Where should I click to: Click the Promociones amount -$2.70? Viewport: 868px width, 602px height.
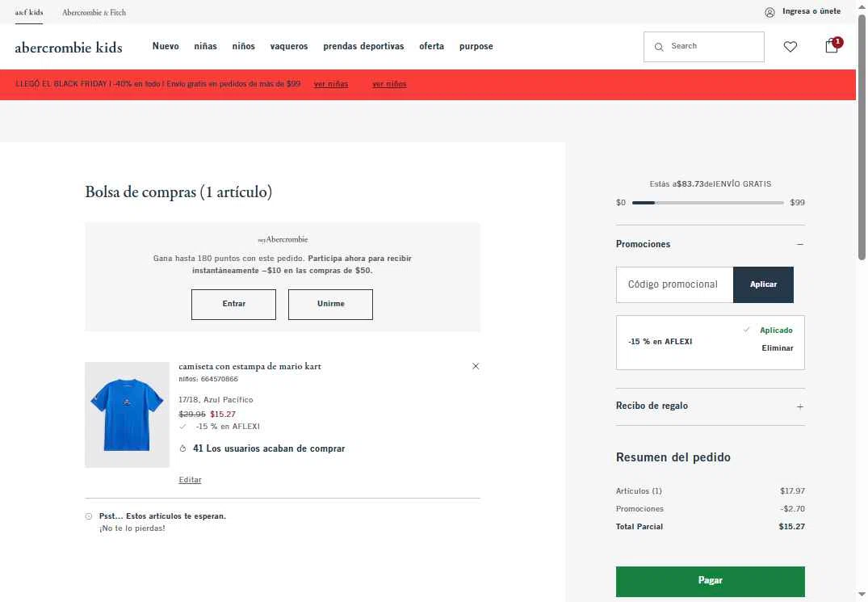click(792, 509)
